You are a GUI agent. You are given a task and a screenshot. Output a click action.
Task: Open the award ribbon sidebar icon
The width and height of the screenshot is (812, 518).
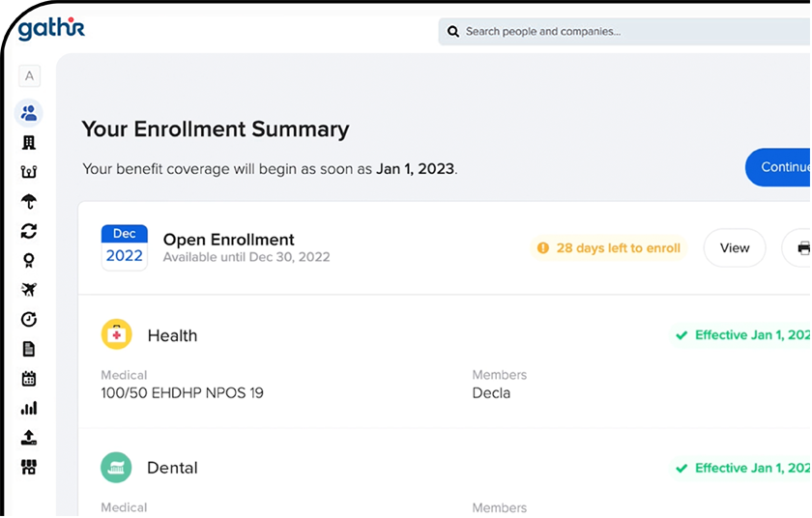(x=29, y=261)
